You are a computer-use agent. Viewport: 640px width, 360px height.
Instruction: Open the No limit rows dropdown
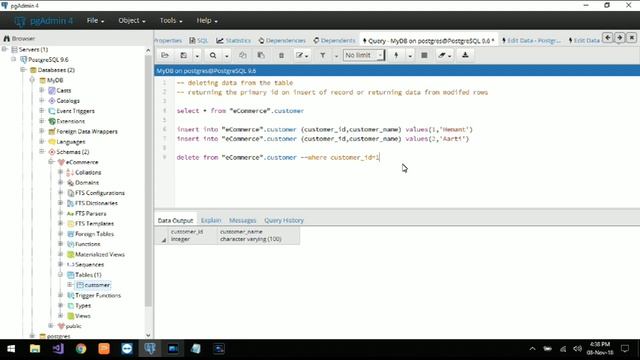click(x=363, y=55)
